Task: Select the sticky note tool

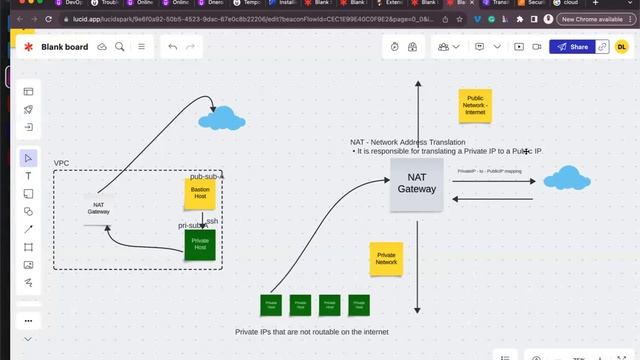Action: pyautogui.click(x=28, y=194)
